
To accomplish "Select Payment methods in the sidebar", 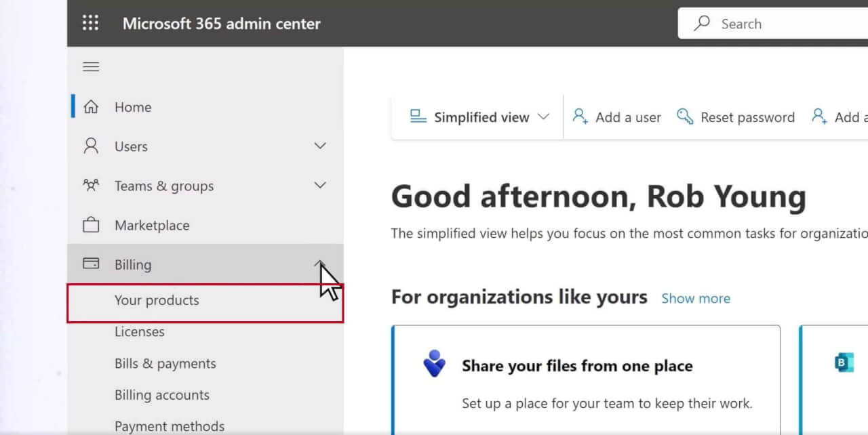I will 170,426.
